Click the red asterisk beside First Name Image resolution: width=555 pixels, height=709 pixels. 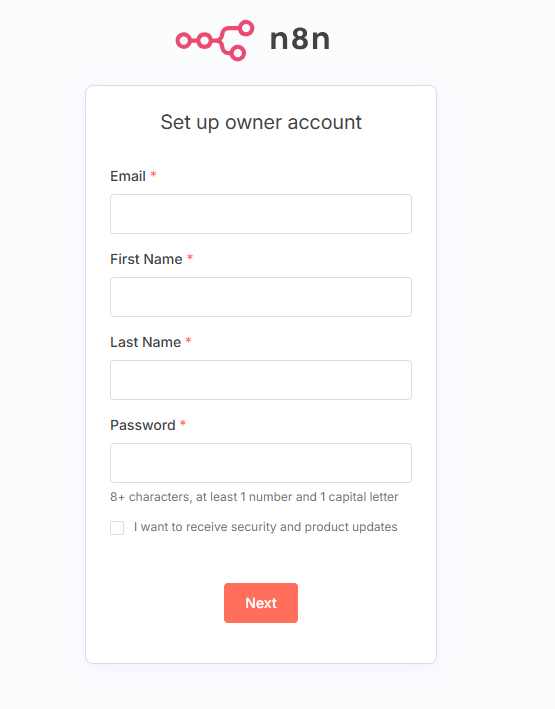[190, 258]
